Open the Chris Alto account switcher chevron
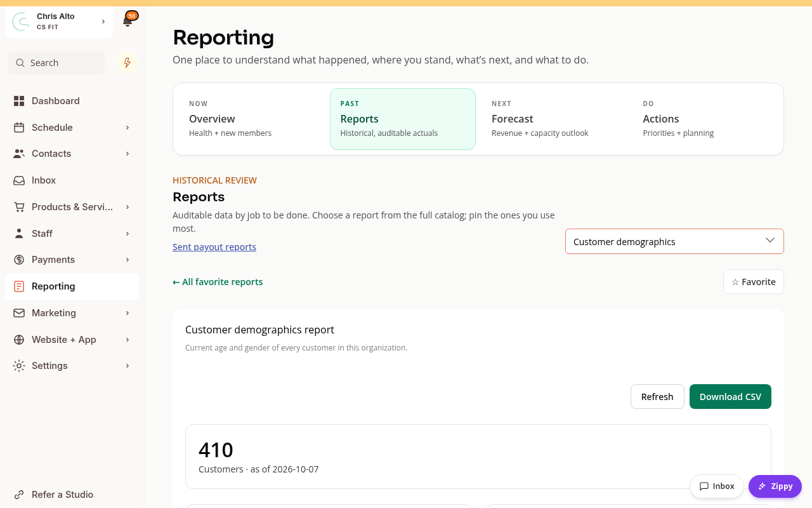Viewport: 812px width, 508px height. 103,22
